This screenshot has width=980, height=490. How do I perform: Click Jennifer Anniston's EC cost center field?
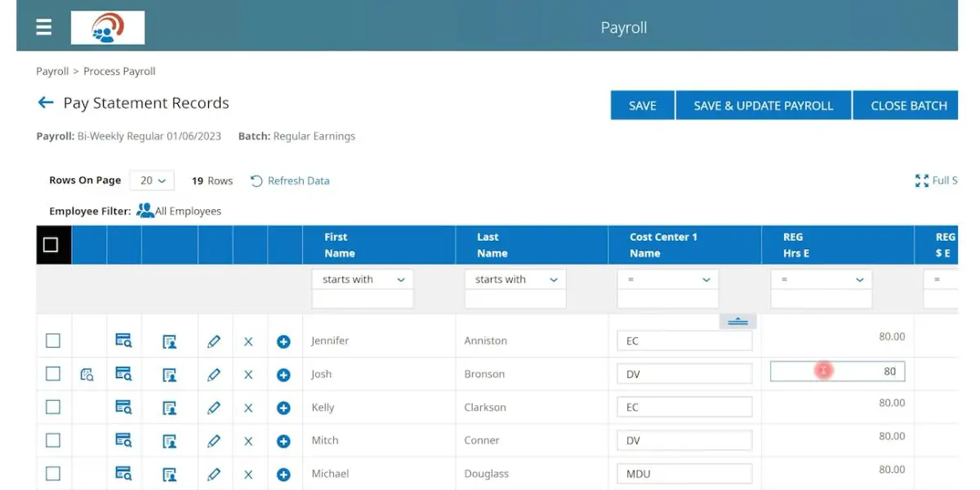(684, 341)
